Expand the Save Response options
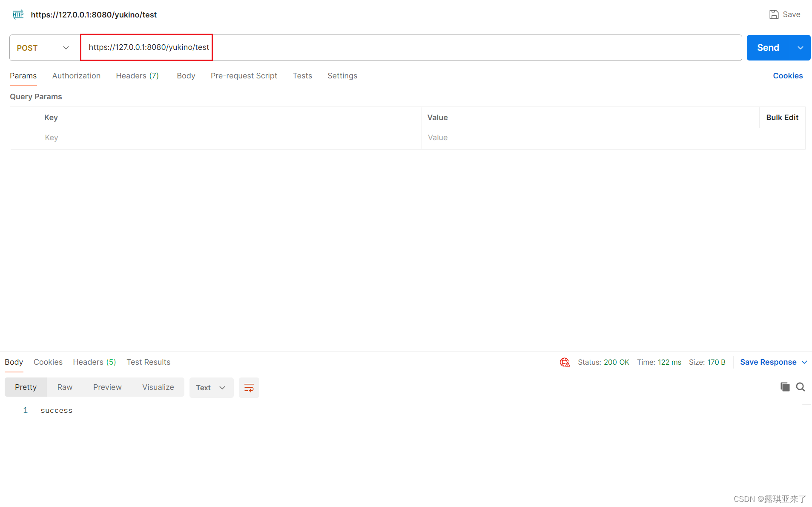 (804, 362)
